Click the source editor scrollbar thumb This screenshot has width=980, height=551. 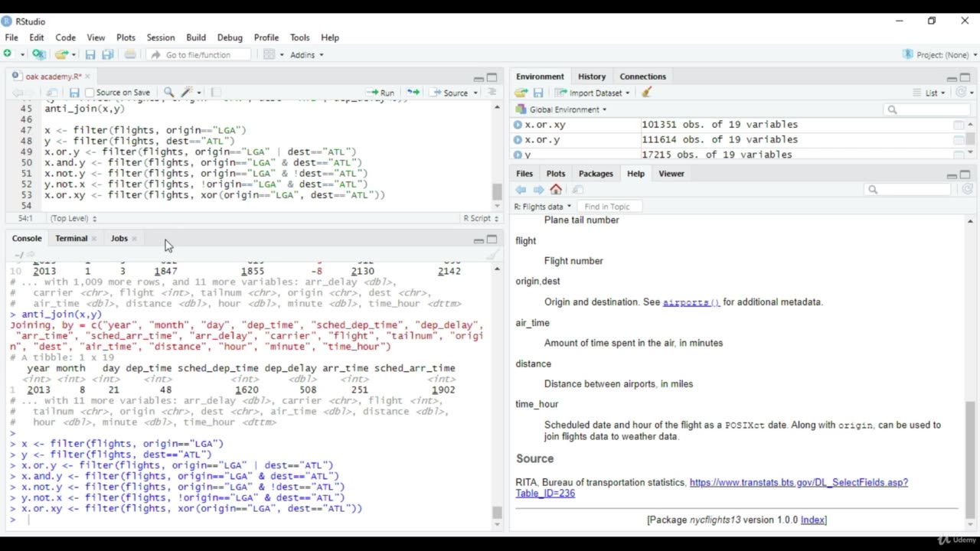pyautogui.click(x=497, y=192)
